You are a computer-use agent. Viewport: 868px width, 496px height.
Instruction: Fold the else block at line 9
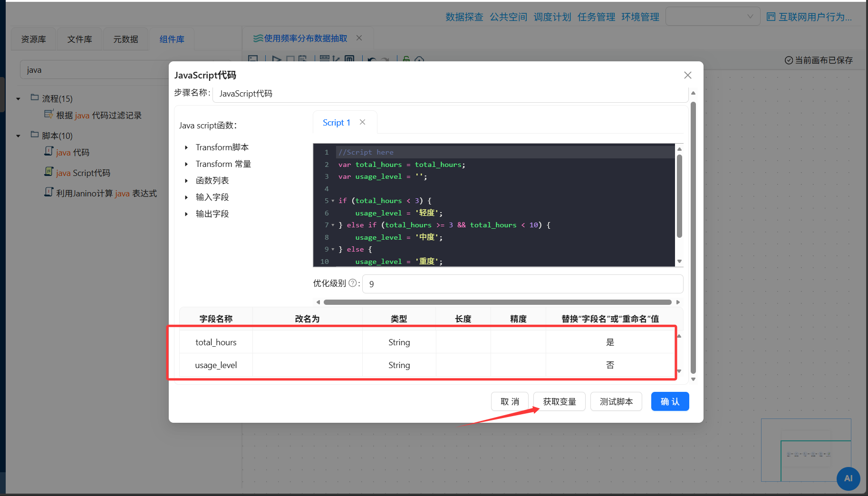click(333, 249)
